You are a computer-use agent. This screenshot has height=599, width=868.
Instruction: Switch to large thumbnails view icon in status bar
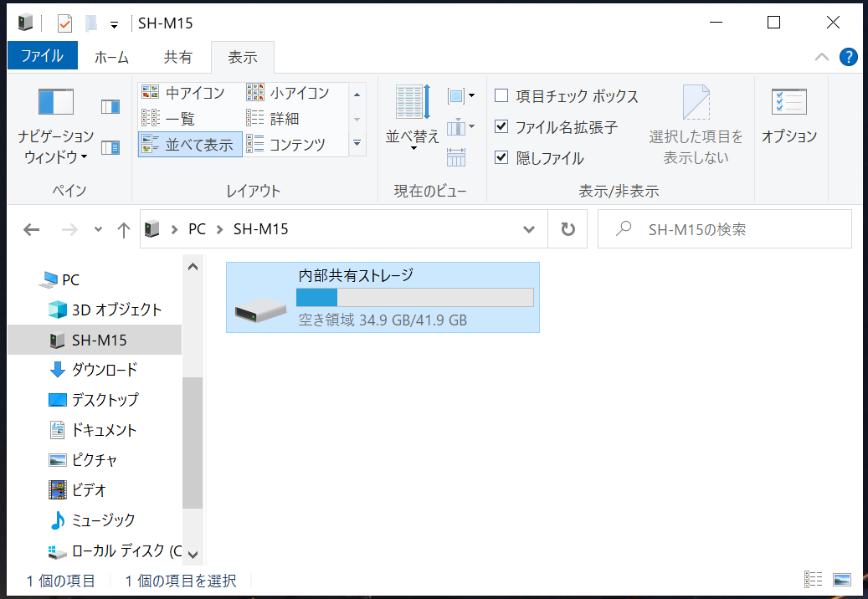(841, 580)
